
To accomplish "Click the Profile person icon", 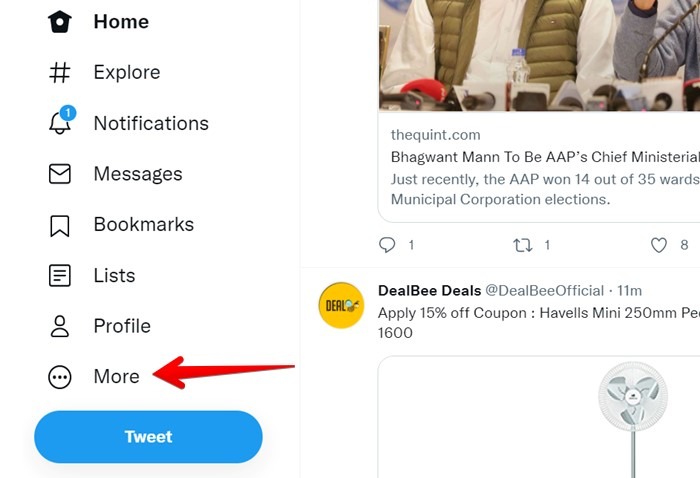I will pos(60,326).
